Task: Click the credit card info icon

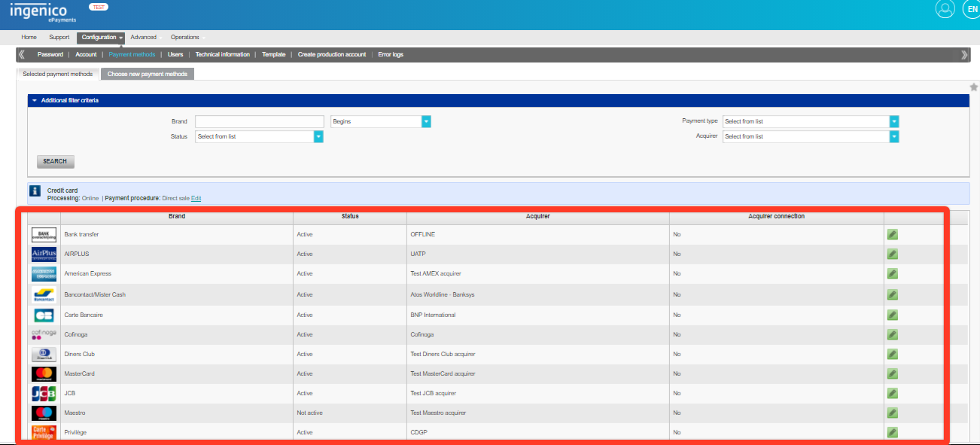Action: (x=35, y=193)
